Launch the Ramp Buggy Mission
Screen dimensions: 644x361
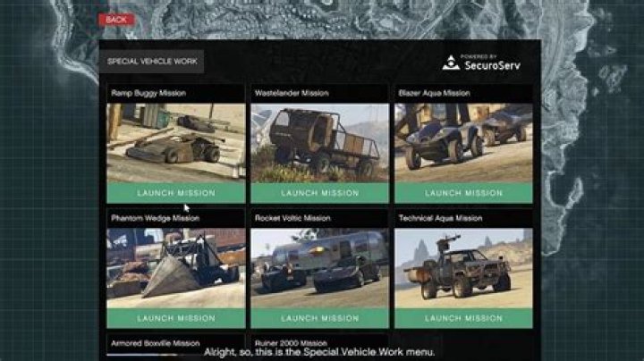[x=176, y=193]
